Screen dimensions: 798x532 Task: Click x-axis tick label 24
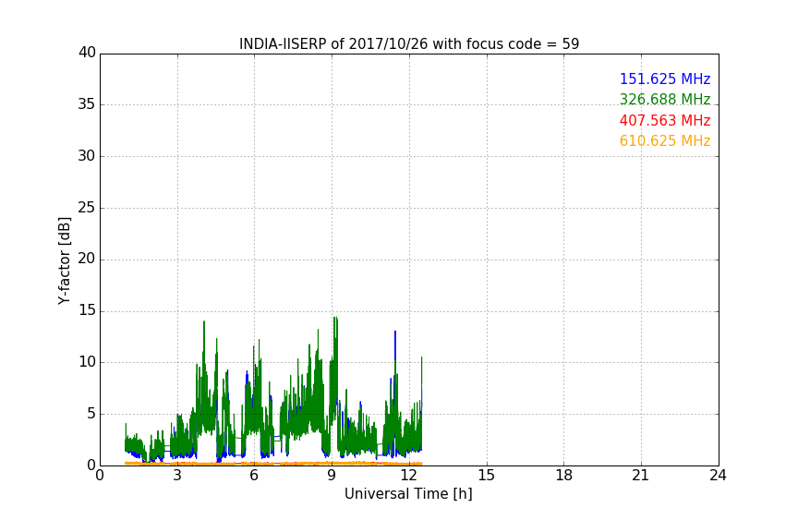point(718,476)
